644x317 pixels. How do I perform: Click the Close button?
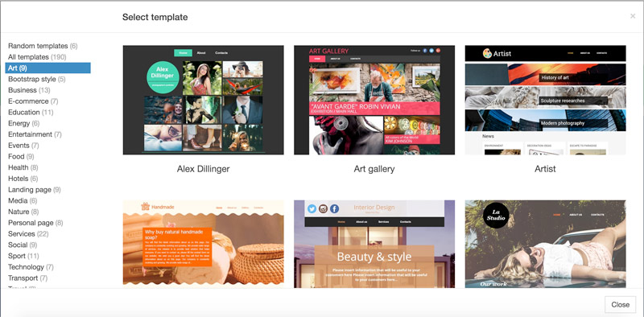(620, 304)
